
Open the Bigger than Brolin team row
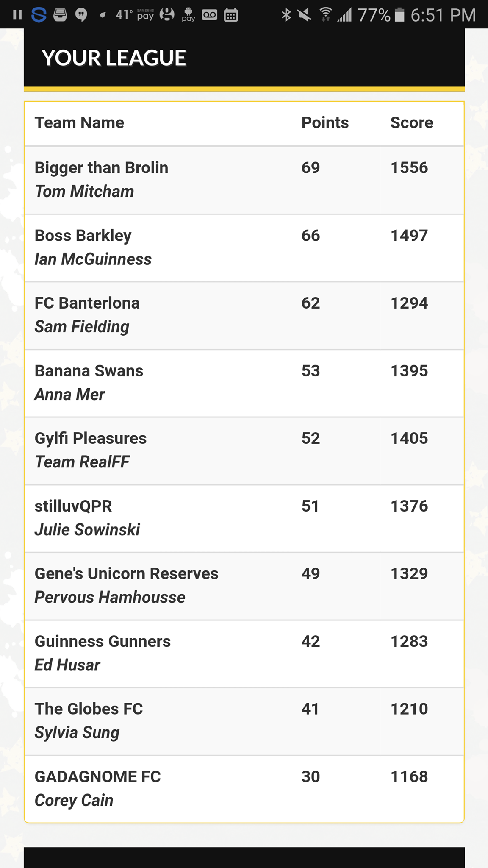point(244,180)
